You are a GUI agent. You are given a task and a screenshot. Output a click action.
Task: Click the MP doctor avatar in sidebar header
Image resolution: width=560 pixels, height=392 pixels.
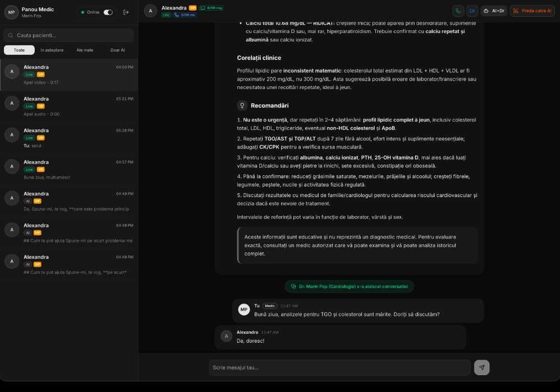tap(11, 12)
